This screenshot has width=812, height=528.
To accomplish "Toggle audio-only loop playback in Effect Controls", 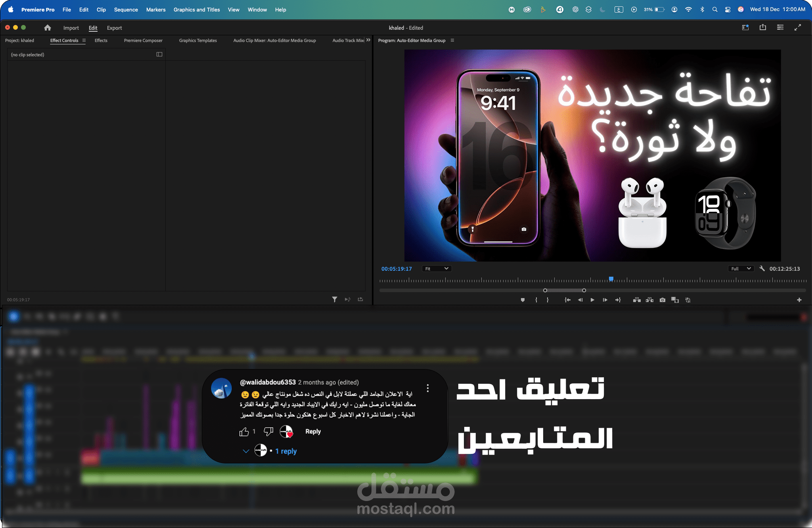I will (x=348, y=299).
